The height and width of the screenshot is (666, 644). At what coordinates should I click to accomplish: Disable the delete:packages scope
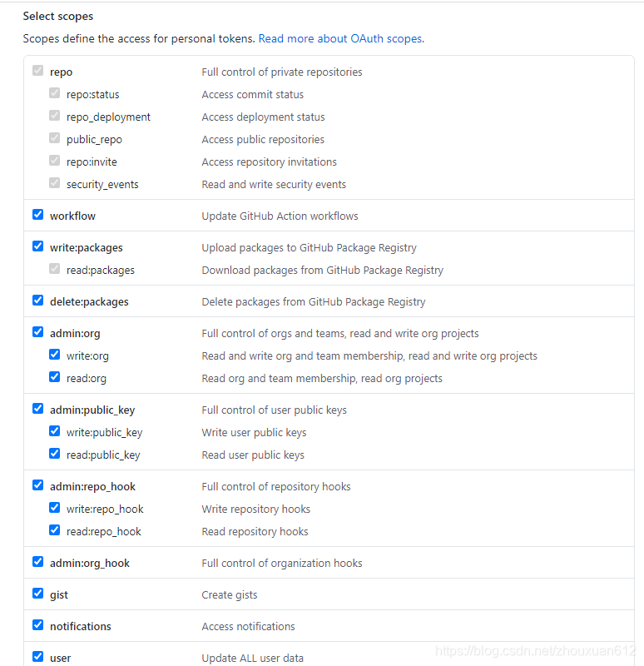[37, 300]
